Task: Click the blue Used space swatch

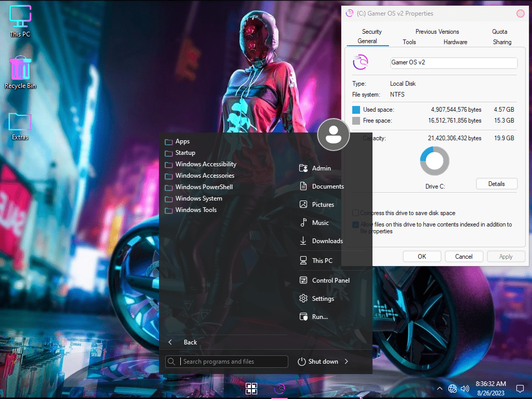Action: 356,110
